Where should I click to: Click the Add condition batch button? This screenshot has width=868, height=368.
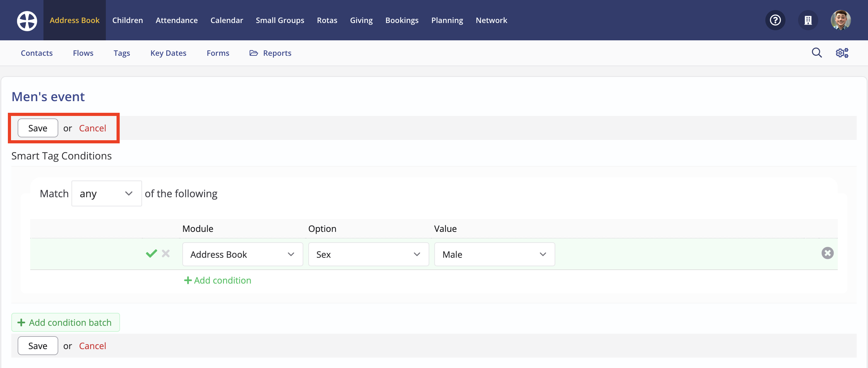66,322
